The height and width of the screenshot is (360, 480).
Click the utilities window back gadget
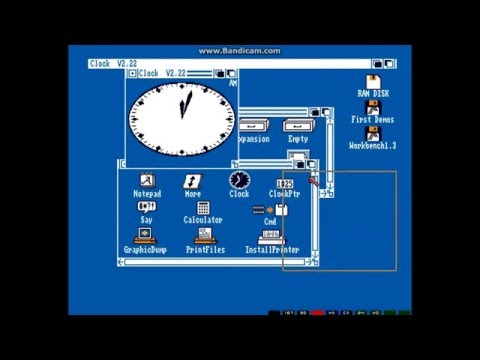tap(300, 164)
